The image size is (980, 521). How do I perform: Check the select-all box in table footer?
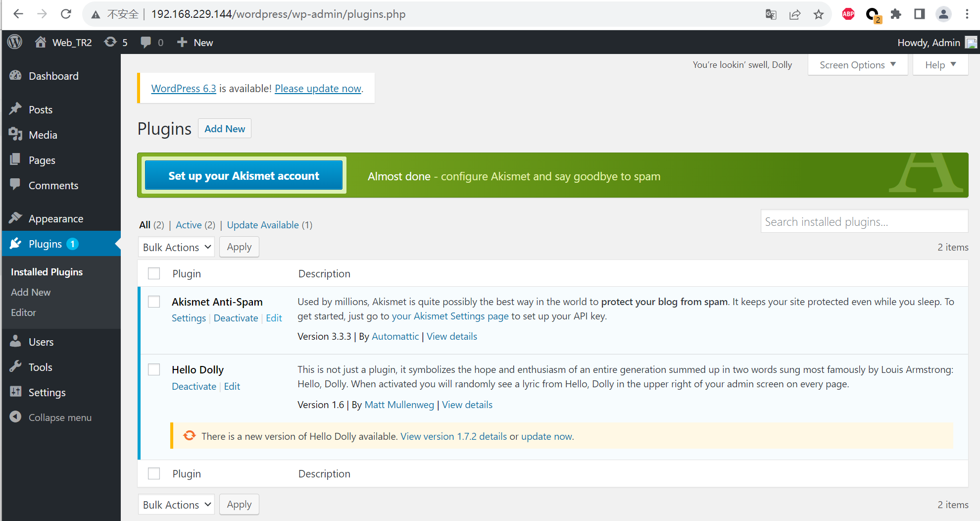pos(154,473)
